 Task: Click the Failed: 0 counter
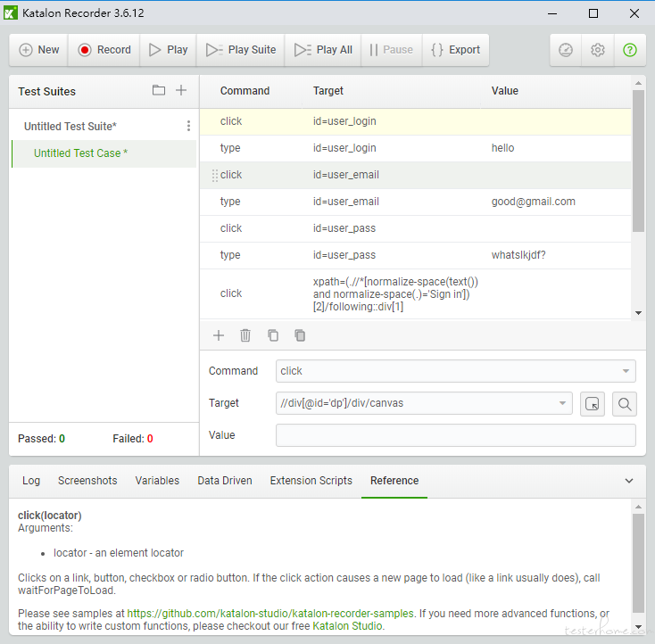(133, 439)
